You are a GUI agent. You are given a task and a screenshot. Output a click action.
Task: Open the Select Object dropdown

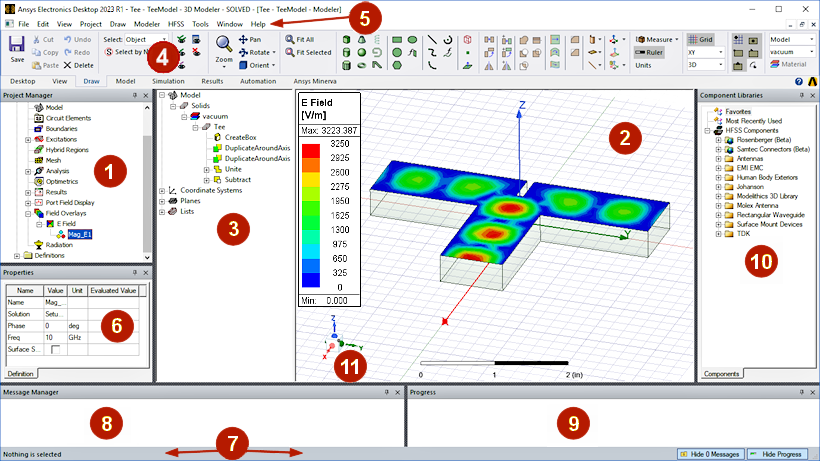tap(146, 39)
